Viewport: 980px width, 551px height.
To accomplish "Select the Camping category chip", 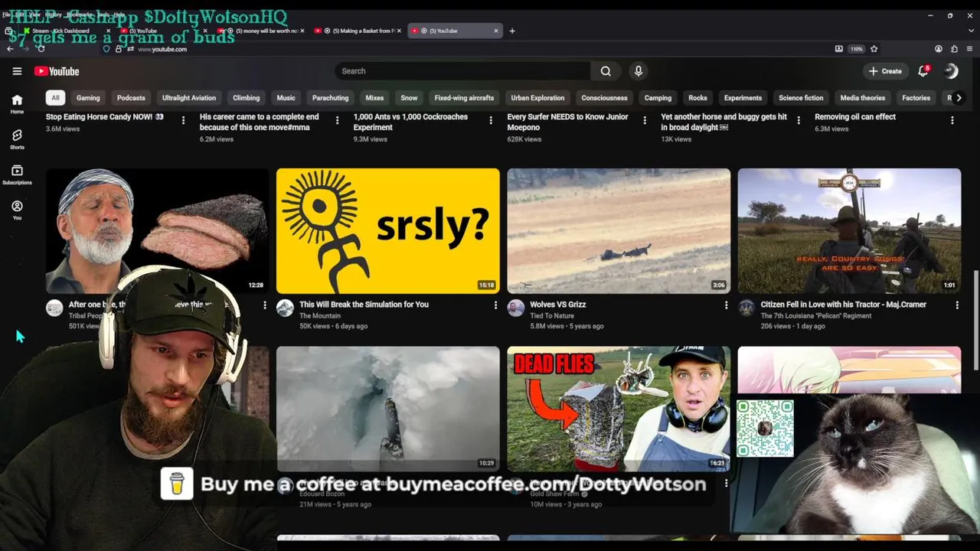I will click(658, 98).
